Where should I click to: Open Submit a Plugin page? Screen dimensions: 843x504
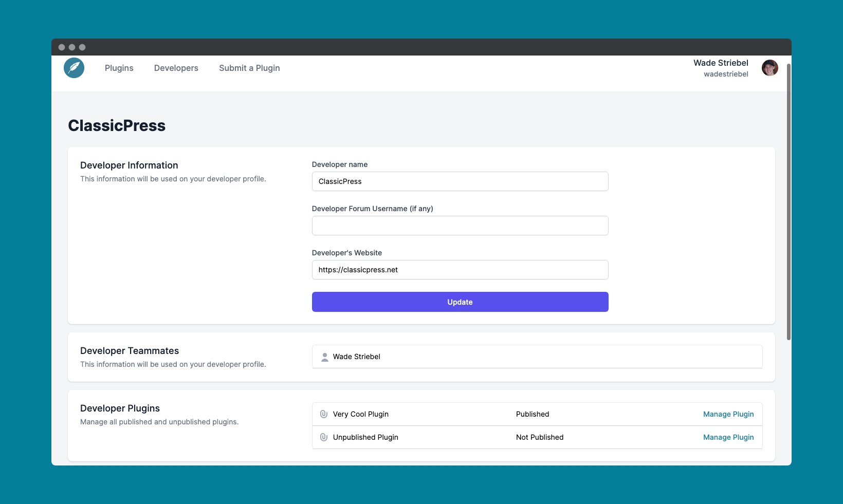click(249, 68)
